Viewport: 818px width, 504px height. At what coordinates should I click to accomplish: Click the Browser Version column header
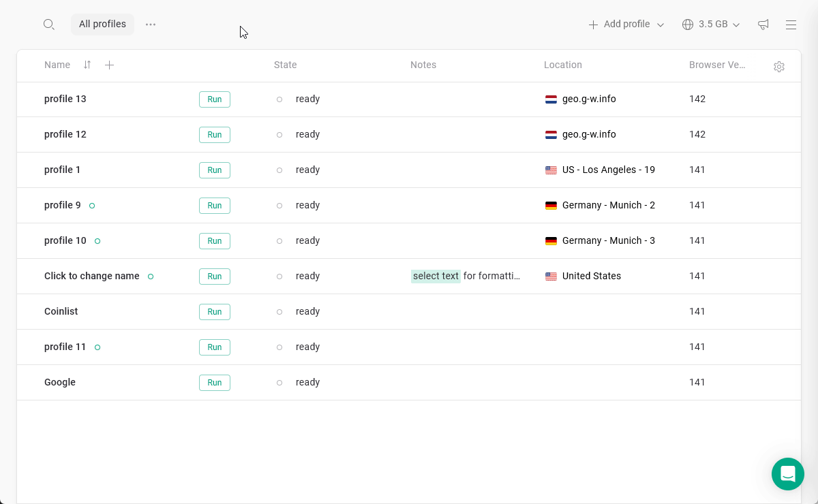[x=717, y=65]
